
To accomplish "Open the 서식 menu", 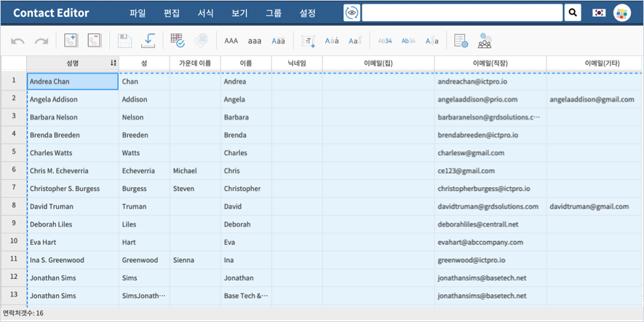I will coord(205,12).
